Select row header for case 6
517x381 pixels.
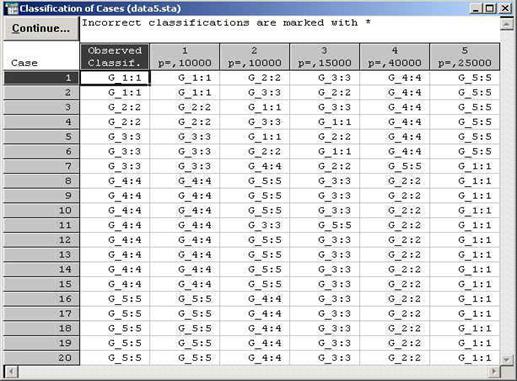point(41,151)
